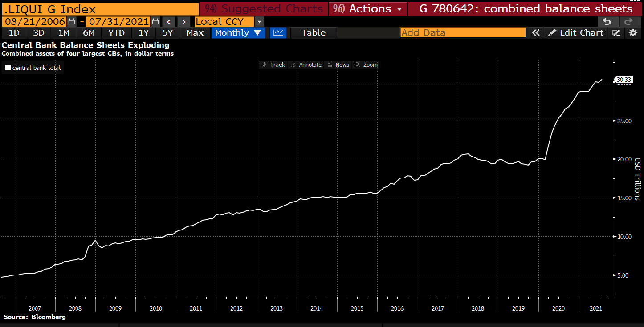Image resolution: width=644 pixels, height=327 pixels.
Task: Open the Actions dropdown menu
Action: pos(367,9)
